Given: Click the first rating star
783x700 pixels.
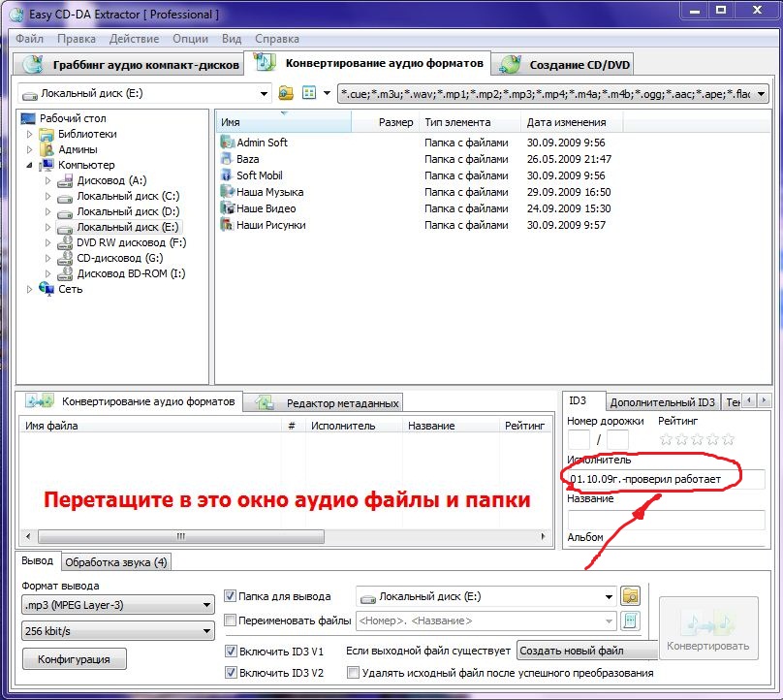Looking at the screenshot, I should (x=666, y=439).
